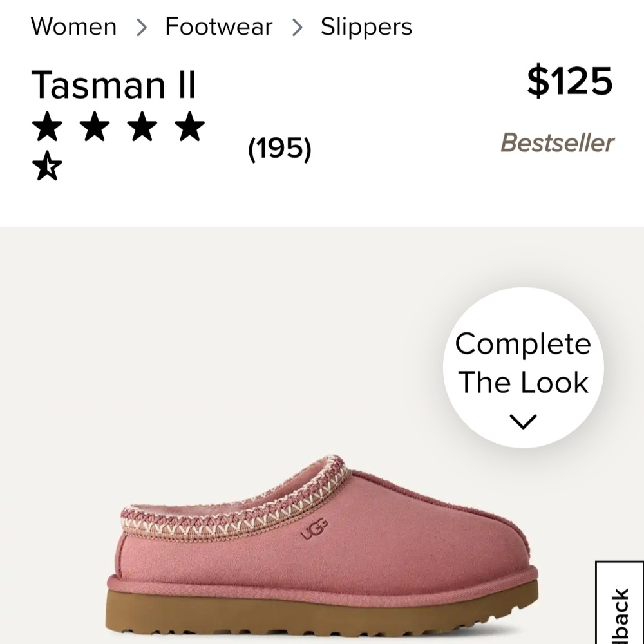644x644 pixels.
Task: Click the fourth rating star icon
Action: click(189, 126)
